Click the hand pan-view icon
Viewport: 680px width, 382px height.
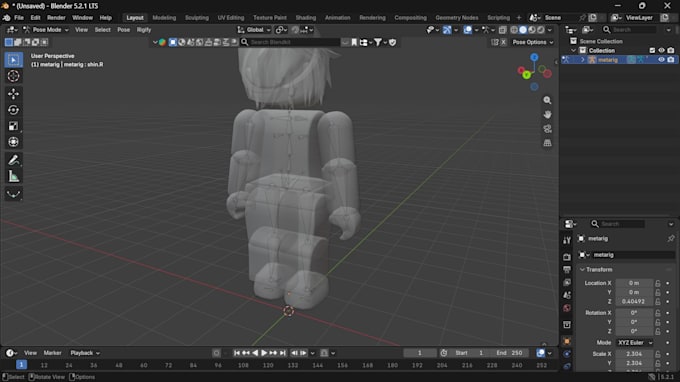pyautogui.click(x=547, y=114)
